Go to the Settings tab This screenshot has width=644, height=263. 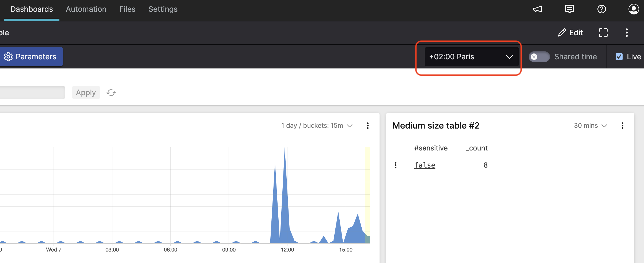163,9
